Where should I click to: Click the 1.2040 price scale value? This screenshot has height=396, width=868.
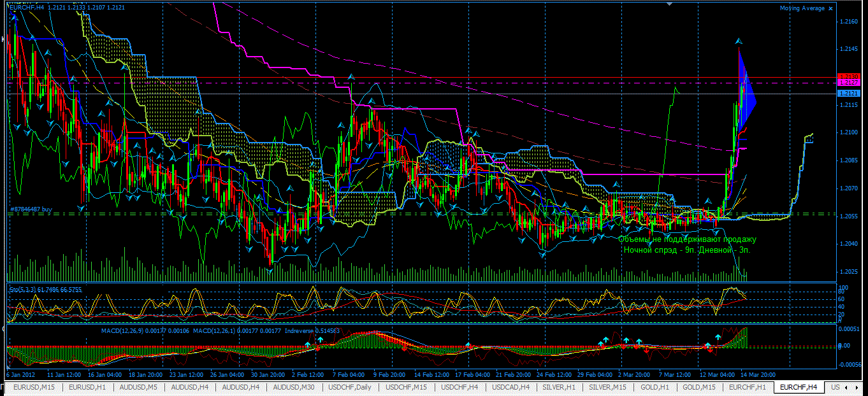tap(848, 244)
